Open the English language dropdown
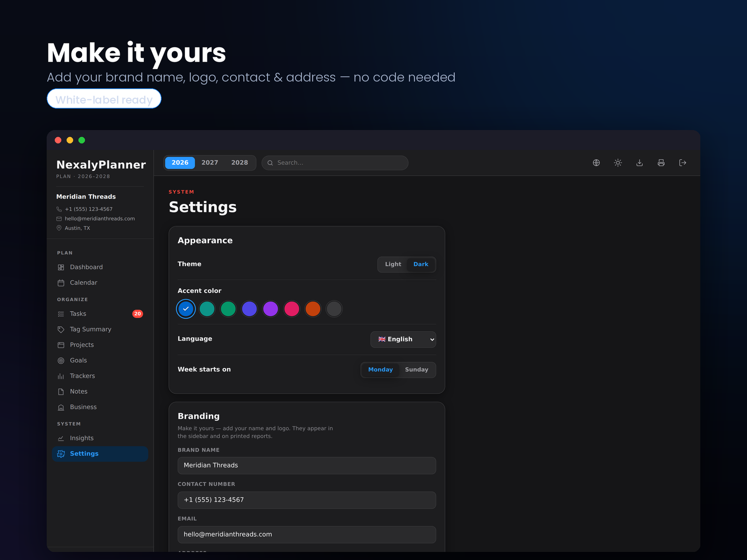This screenshot has height=560, width=747. [403, 339]
